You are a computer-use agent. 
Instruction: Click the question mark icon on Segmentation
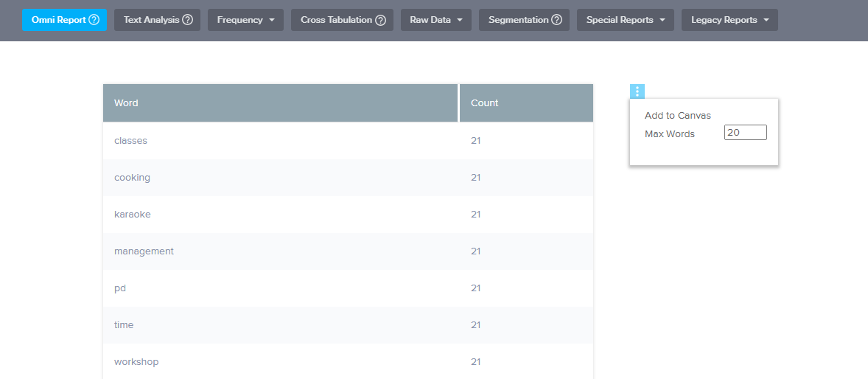pyautogui.click(x=556, y=20)
